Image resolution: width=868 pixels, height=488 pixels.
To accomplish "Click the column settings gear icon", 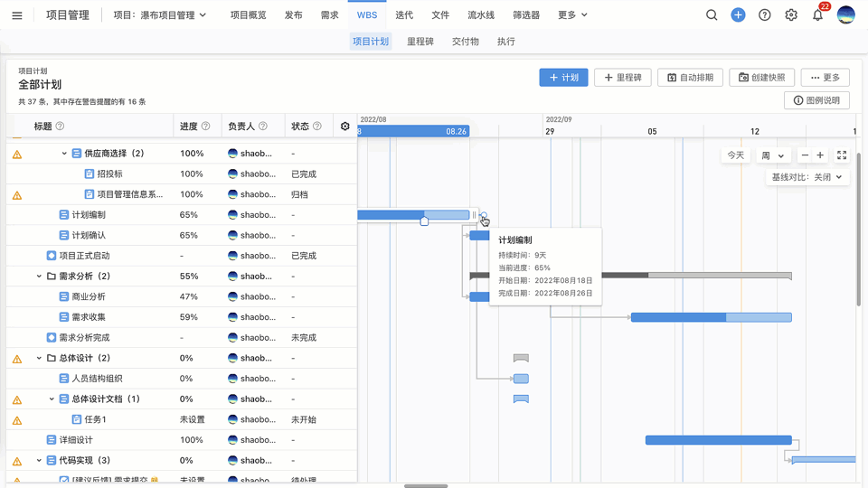I will pos(344,127).
